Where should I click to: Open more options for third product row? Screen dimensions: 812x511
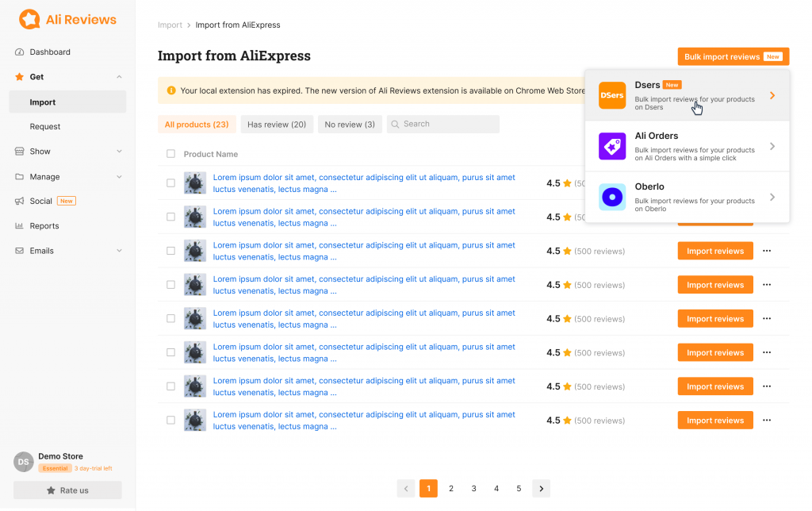[x=767, y=251]
